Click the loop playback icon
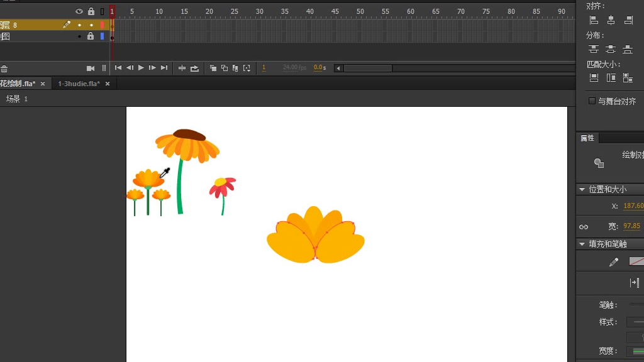Image resolution: width=644 pixels, height=362 pixels. (x=194, y=68)
